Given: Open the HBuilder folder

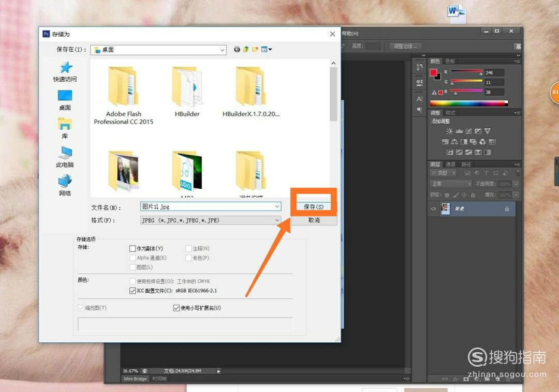Looking at the screenshot, I should pyautogui.click(x=187, y=92).
